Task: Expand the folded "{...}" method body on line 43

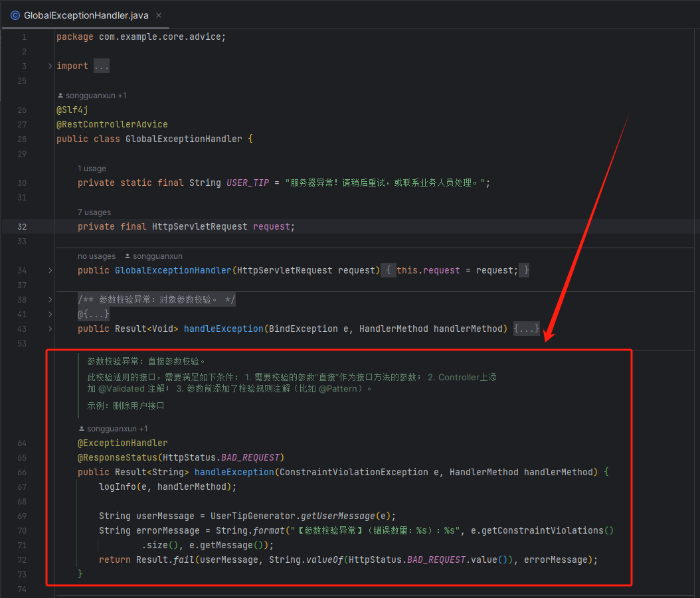Action: [x=527, y=329]
